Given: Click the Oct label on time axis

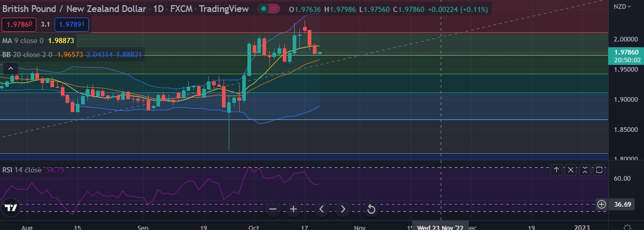Looking at the screenshot, I should pos(254,227).
